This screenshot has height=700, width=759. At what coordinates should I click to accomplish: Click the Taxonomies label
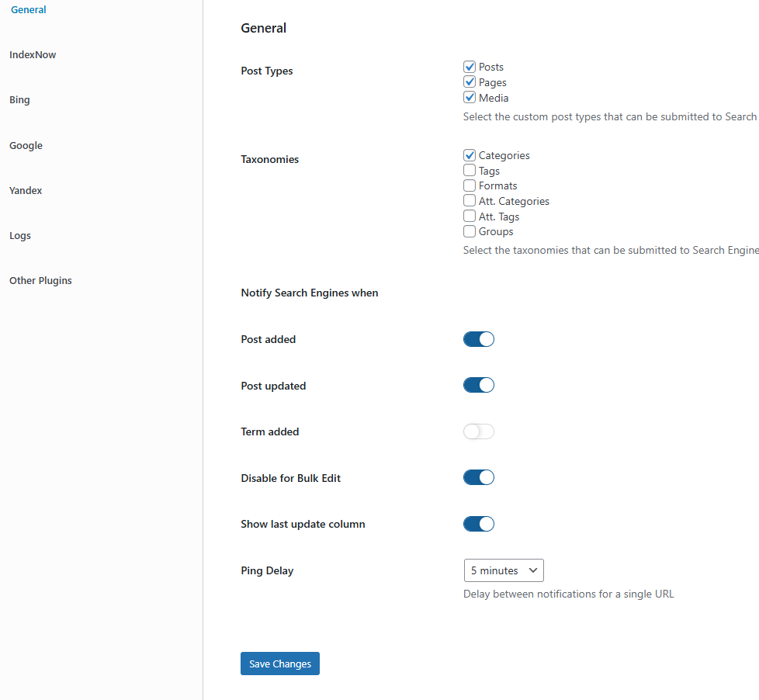click(269, 159)
